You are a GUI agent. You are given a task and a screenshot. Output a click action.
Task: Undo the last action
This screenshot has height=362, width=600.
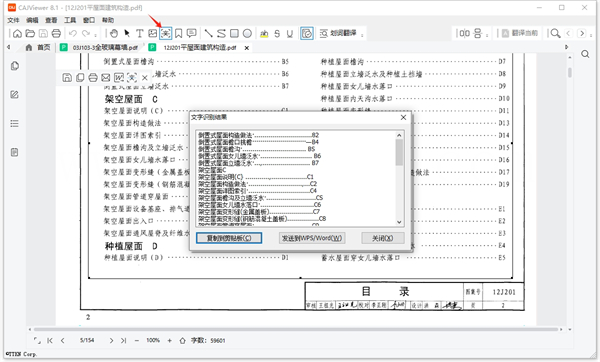pos(73,34)
